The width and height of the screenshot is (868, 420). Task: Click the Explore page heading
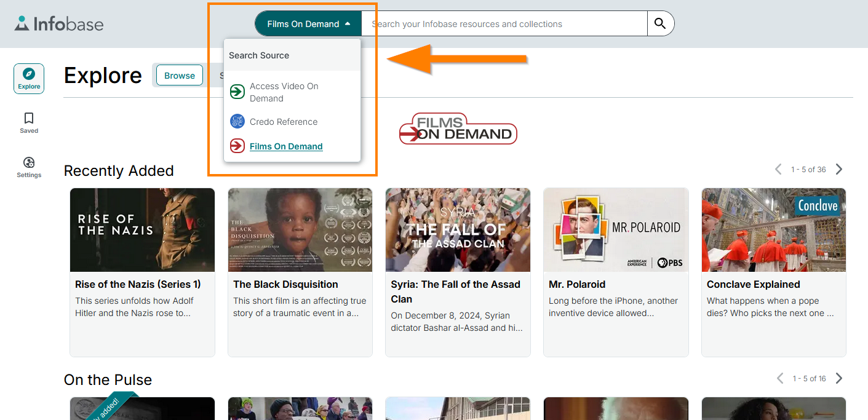tap(103, 75)
